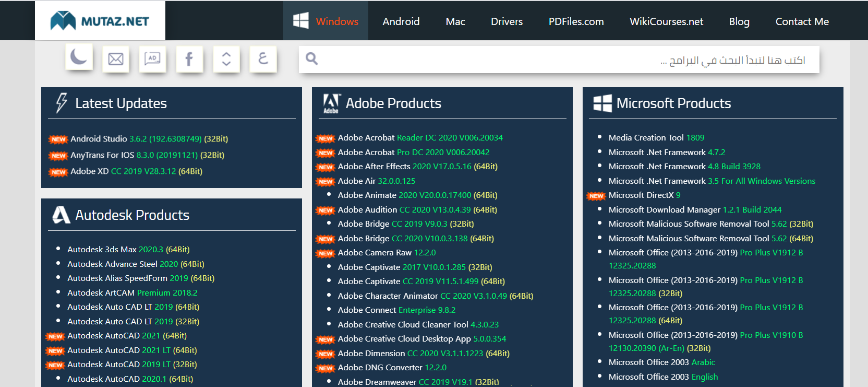
Task: Open Android Studio 3.6.2 link
Action: pos(149,139)
